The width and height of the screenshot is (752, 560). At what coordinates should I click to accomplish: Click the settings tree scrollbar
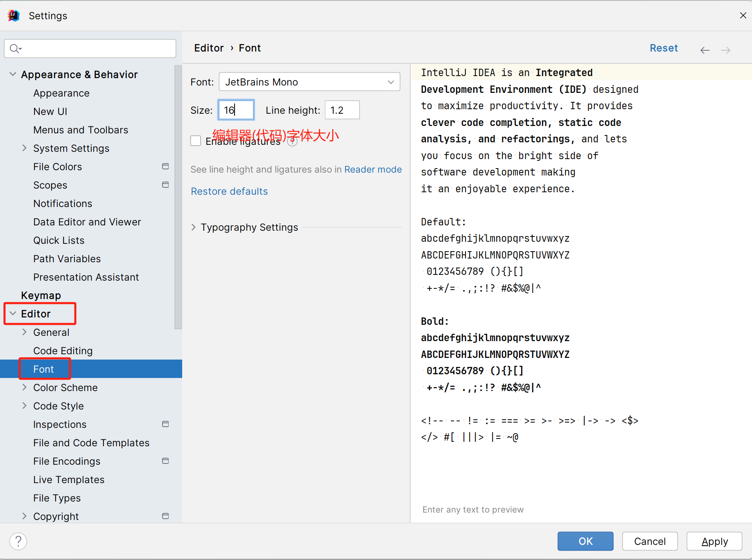pos(178,196)
